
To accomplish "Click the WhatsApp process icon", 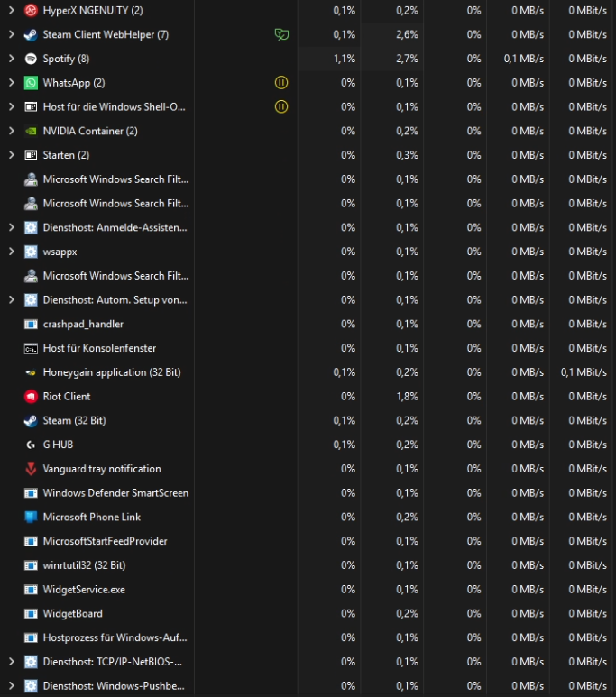I will pos(31,83).
